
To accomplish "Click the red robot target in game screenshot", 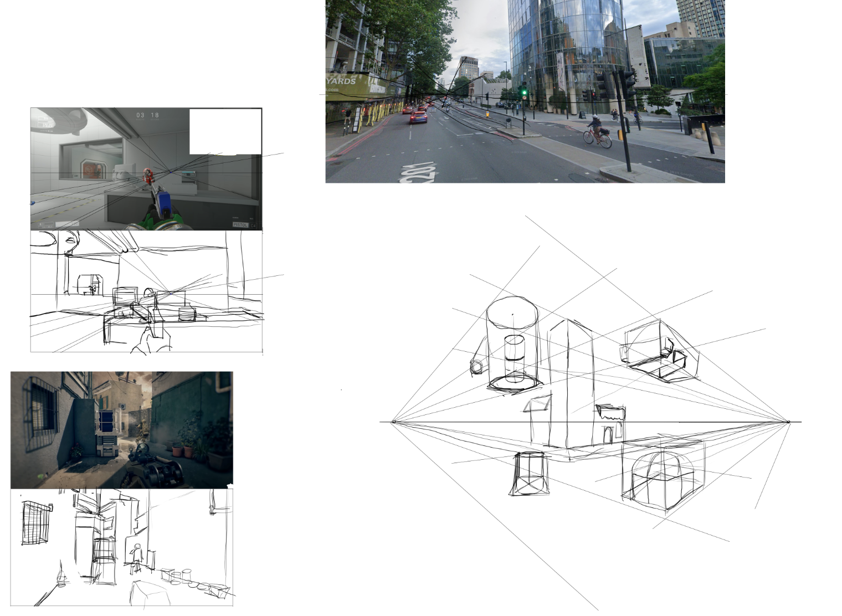I will pyautogui.click(x=148, y=177).
